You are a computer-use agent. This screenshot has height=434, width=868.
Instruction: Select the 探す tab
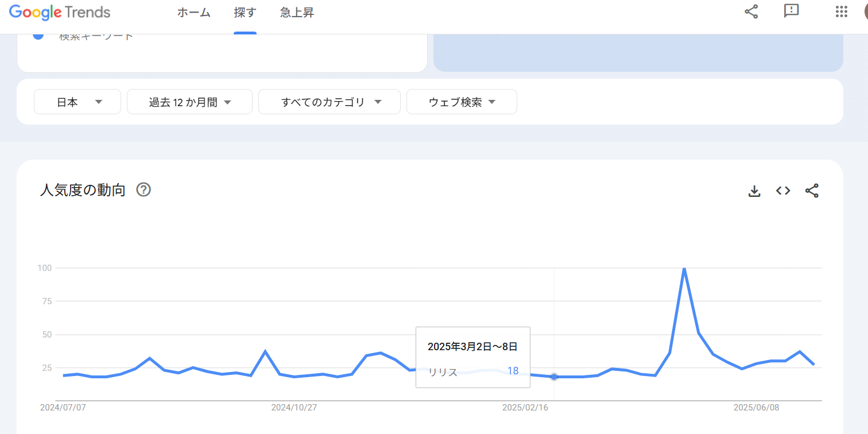coord(245,13)
